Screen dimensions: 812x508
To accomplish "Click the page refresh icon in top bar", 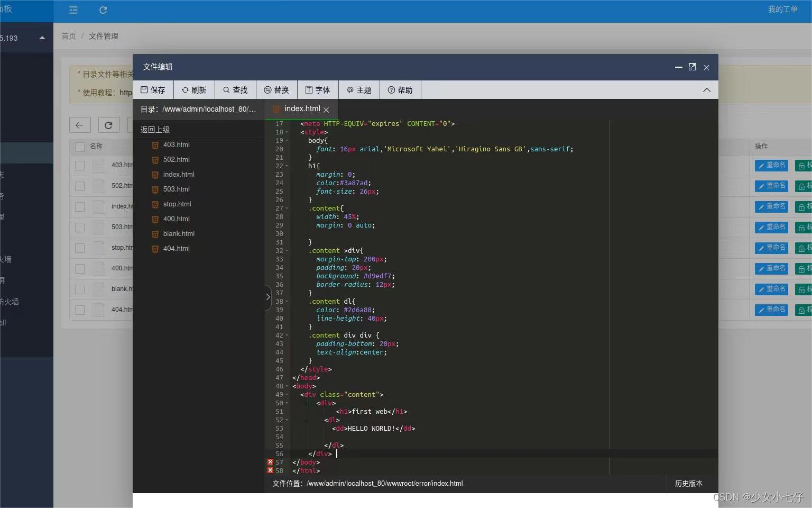I will [x=103, y=10].
